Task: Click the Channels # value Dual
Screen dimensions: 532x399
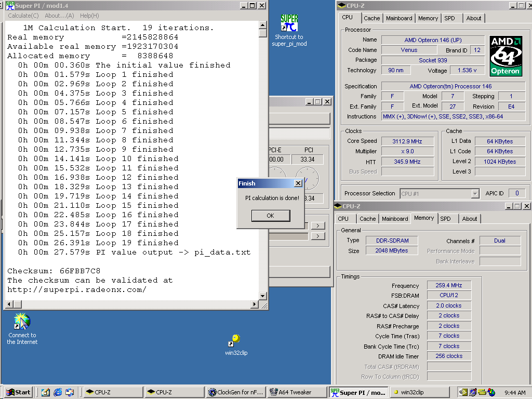Action: click(x=500, y=241)
